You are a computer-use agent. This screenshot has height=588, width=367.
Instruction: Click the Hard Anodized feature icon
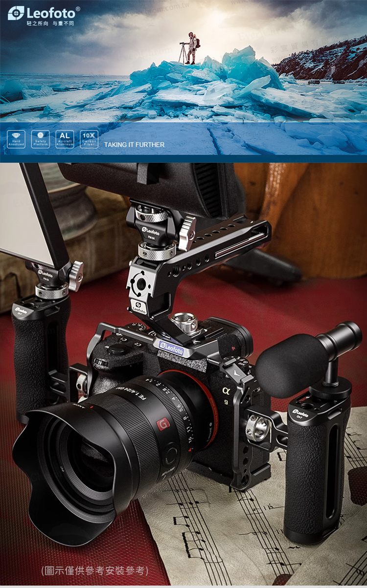(x=16, y=139)
